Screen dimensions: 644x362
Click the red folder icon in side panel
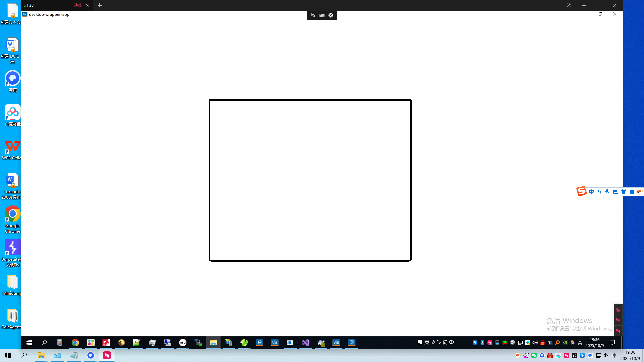[618, 310]
